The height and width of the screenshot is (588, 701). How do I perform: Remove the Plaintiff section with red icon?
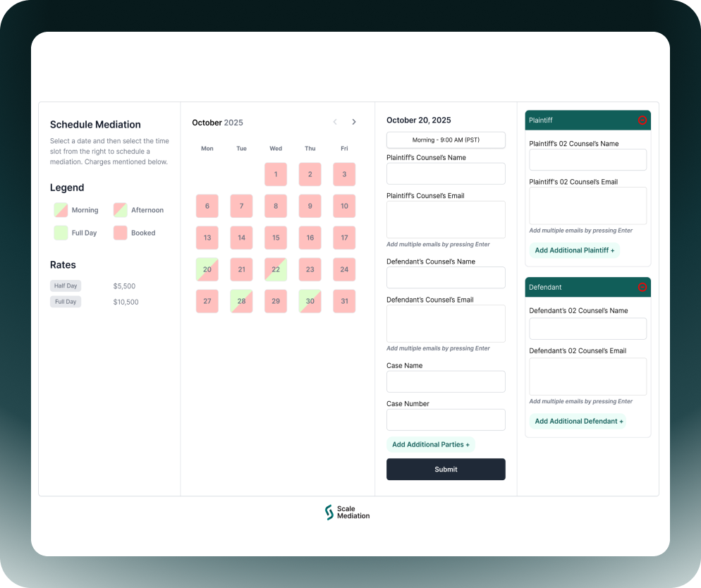642,121
